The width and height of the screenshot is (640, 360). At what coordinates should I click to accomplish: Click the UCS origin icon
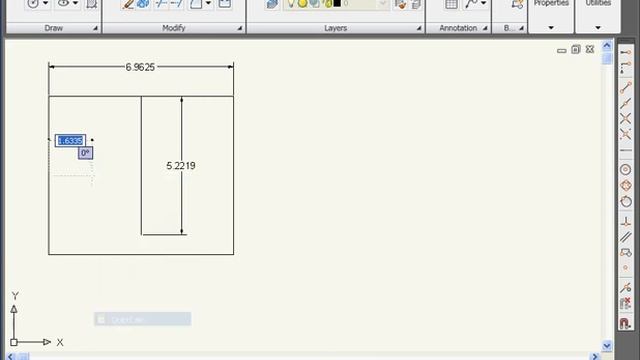[14, 342]
